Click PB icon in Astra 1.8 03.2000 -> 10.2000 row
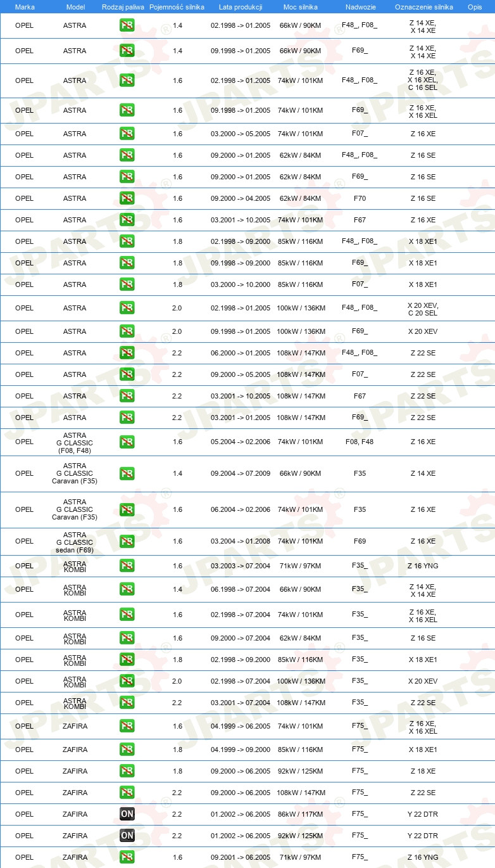This screenshot has height=868, width=495. (x=127, y=284)
